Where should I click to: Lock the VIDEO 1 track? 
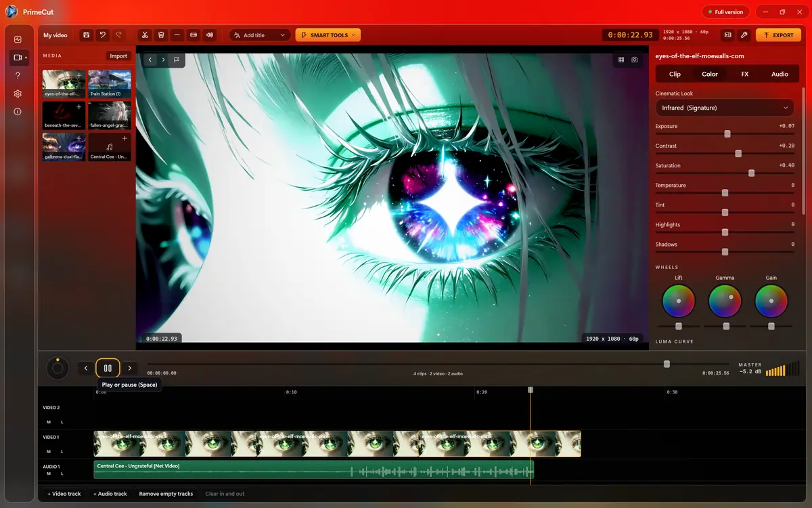click(62, 451)
